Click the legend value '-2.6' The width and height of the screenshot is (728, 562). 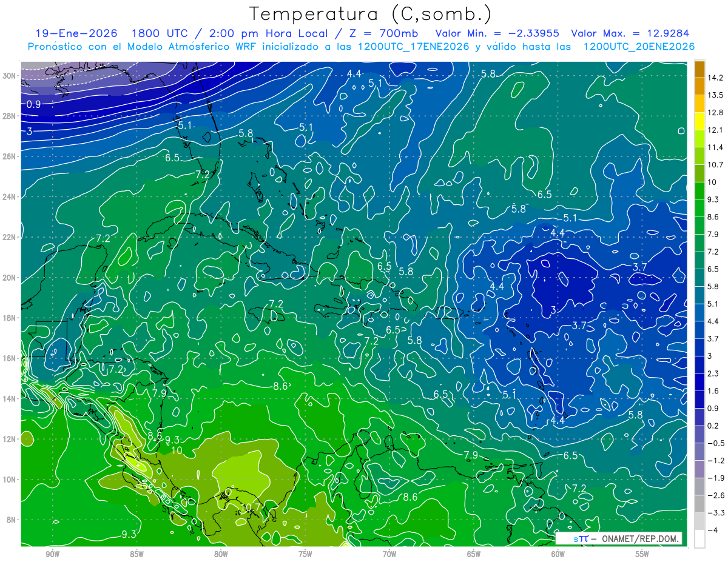(x=715, y=495)
